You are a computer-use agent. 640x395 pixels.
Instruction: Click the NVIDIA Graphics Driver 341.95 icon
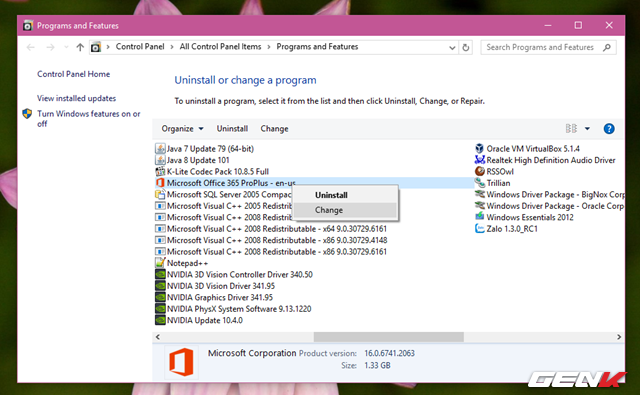click(160, 297)
